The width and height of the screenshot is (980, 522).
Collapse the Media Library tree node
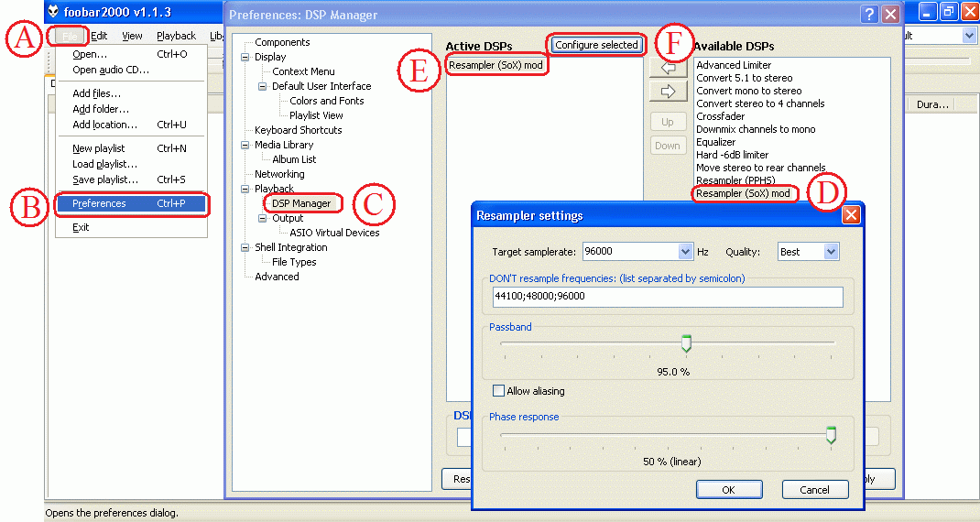click(x=245, y=145)
